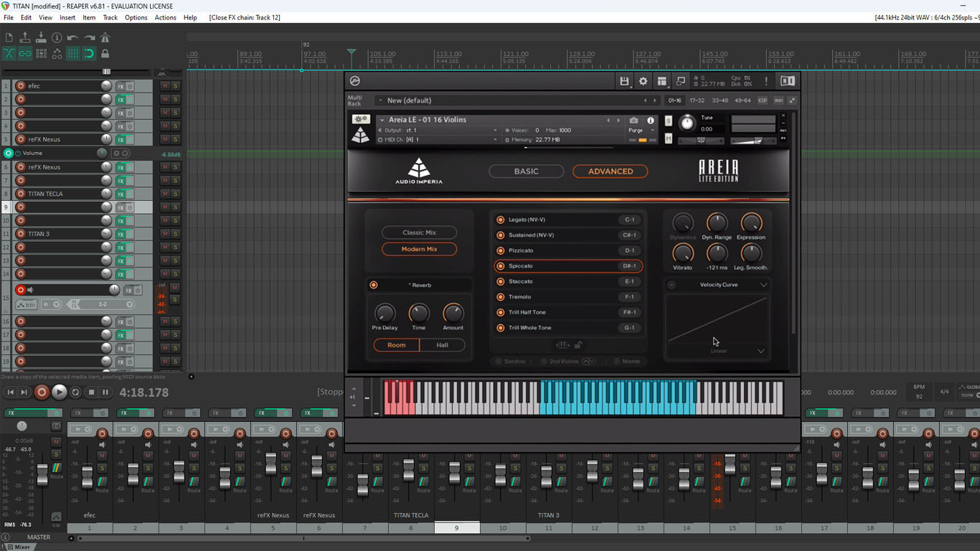Select the 17-32 instrument page
Viewport: 980px width, 551px height.
click(697, 100)
